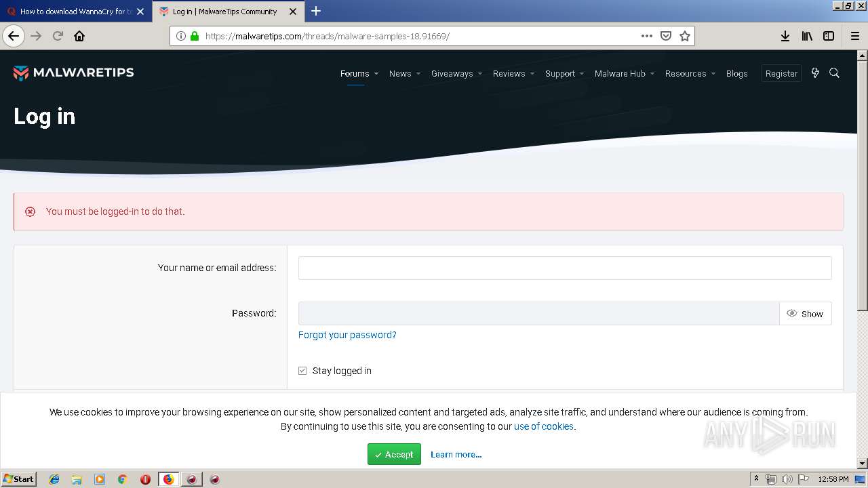Image resolution: width=868 pixels, height=488 pixels.
Task: Open a new browser tab
Action: tap(316, 11)
